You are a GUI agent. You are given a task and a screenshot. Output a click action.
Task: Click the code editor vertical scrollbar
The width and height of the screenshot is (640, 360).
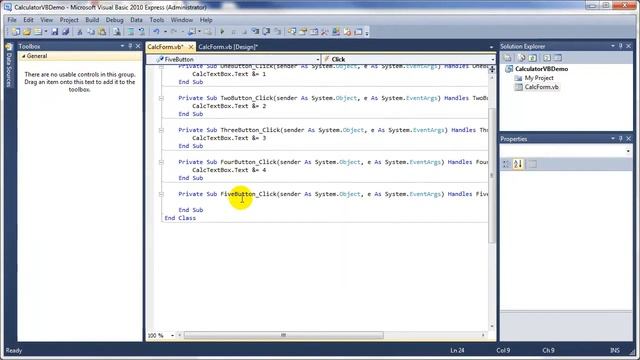click(x=492, y=175)
